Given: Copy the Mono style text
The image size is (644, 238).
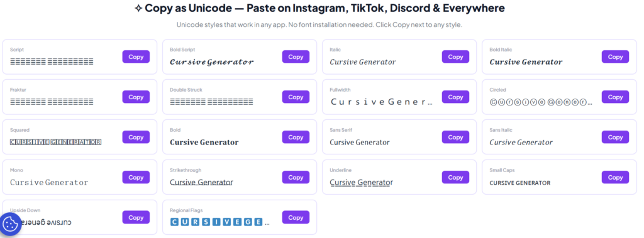Looking at the screenshot, I should coord(136,178).
